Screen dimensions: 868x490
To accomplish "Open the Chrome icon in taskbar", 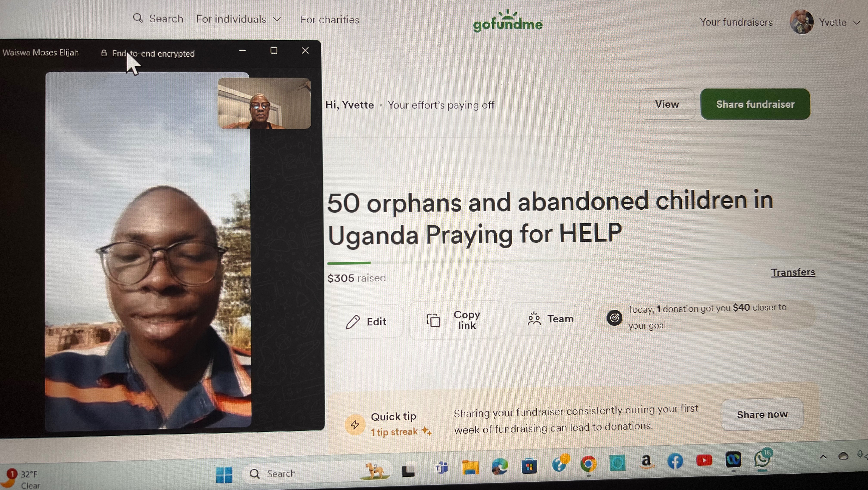I will pyautogui.click(x=588, y=464).
